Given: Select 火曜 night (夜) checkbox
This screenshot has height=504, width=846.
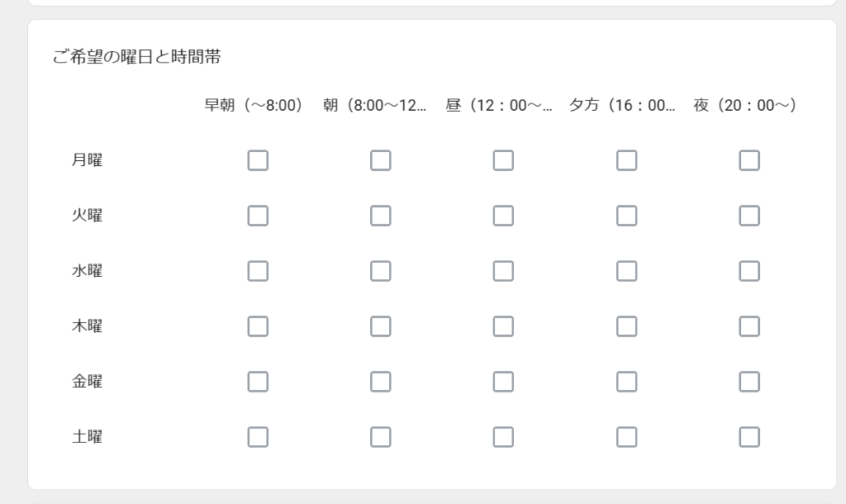Looking at the screenshot, I should [x=749, y=216].
